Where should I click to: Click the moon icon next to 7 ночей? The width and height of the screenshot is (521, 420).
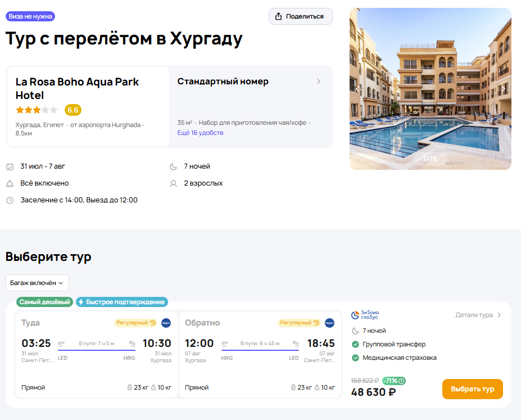174,166
